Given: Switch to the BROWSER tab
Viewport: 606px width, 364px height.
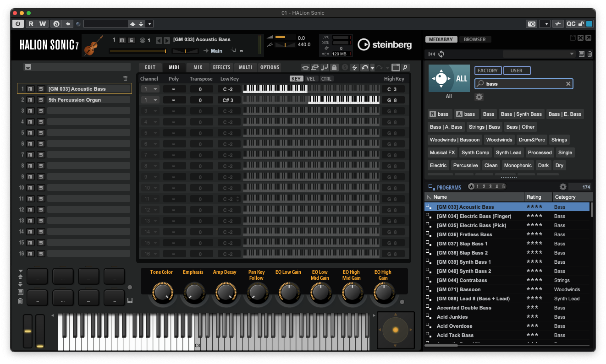Looking at the screenshot, I should 474,39.
